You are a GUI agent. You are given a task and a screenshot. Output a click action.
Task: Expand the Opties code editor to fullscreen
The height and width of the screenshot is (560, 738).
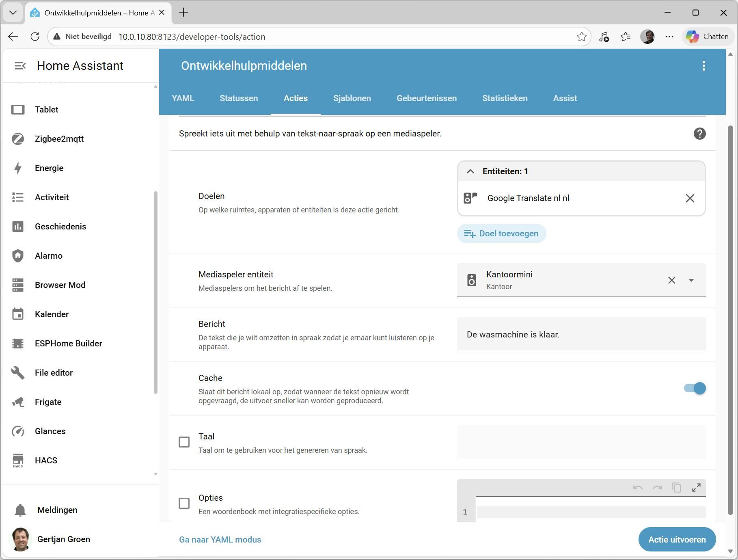click(x=696, y=488)
